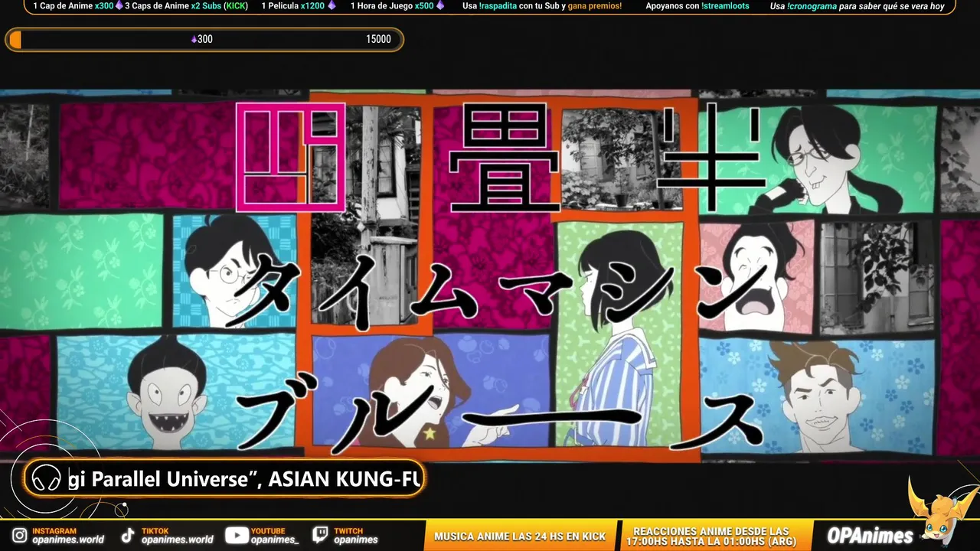Click the Instagram logo icon
The image size is (980, 551).
pos(19,535)
